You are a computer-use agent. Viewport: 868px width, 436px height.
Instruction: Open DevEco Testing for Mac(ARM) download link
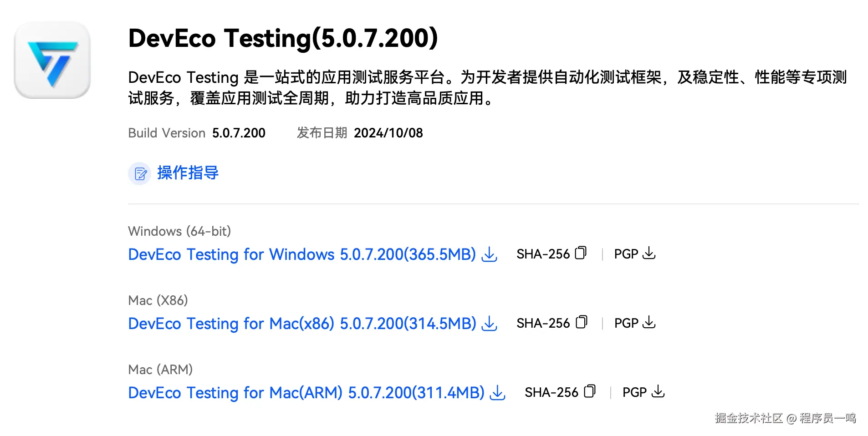306,393
